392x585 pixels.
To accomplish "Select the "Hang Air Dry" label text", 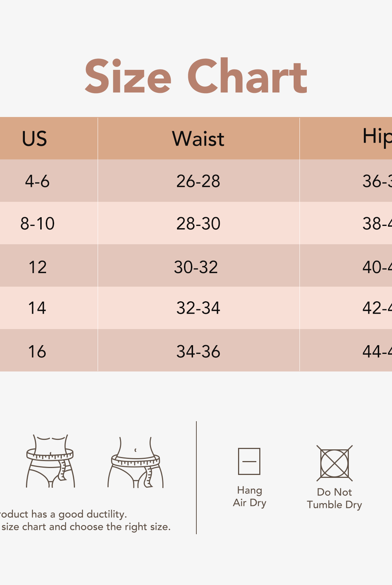I will point(250,497).
